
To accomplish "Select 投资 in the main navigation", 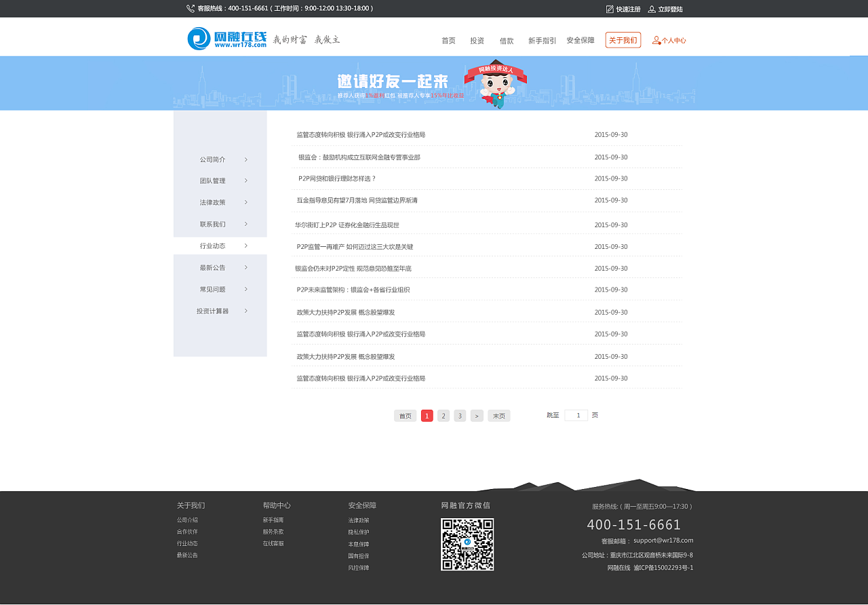I will pos(477,41).
